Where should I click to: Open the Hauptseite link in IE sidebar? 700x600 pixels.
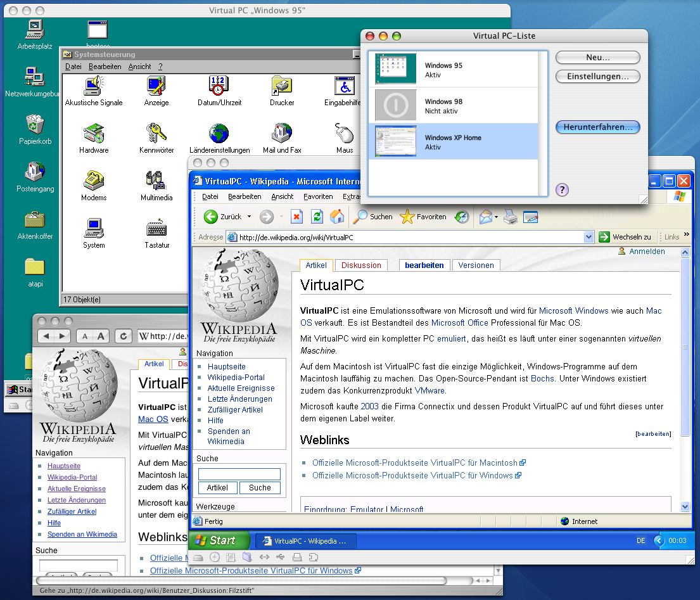[x=226, y=366]
